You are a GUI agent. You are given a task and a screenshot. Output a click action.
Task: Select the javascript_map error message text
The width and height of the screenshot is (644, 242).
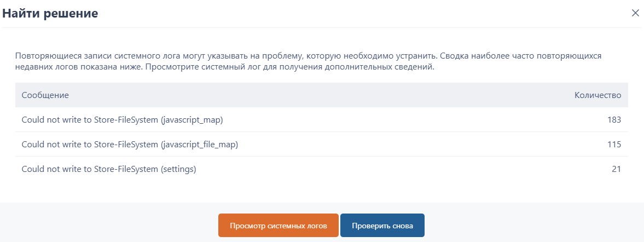122,119
